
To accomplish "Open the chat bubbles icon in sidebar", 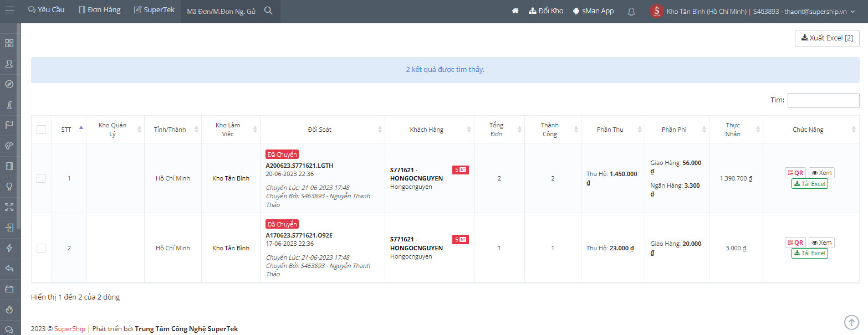I will (9, 329).
